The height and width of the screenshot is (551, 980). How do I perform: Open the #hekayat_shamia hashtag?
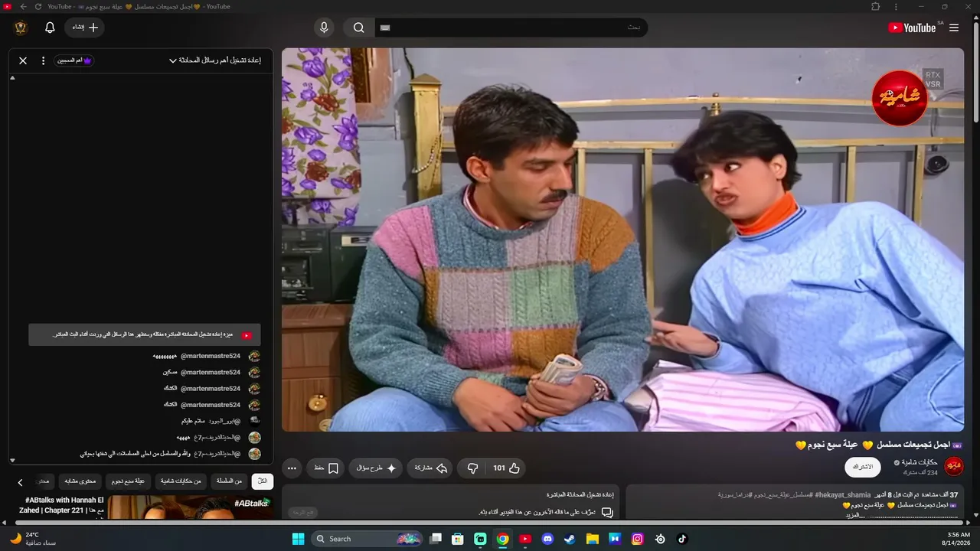point(842,495)
